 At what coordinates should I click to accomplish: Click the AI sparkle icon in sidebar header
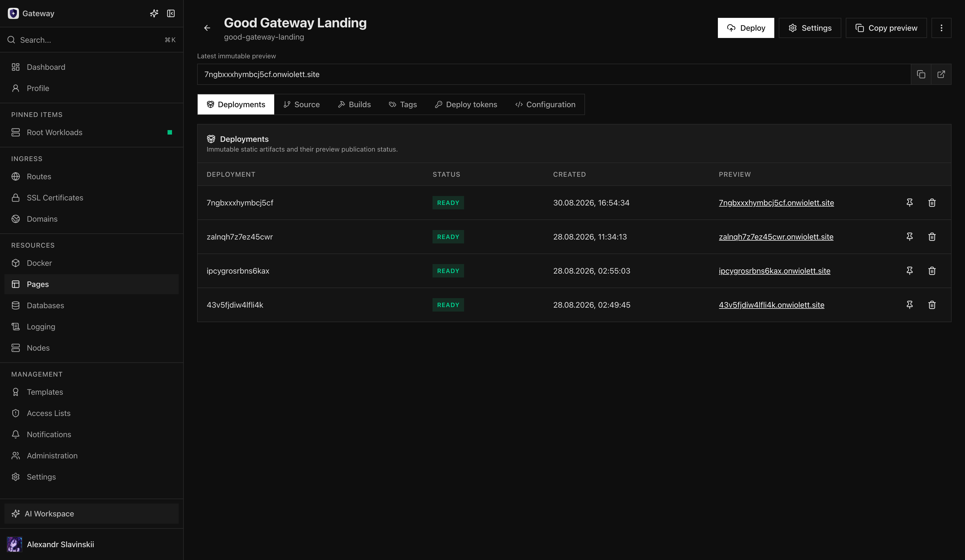coord(154,13)
